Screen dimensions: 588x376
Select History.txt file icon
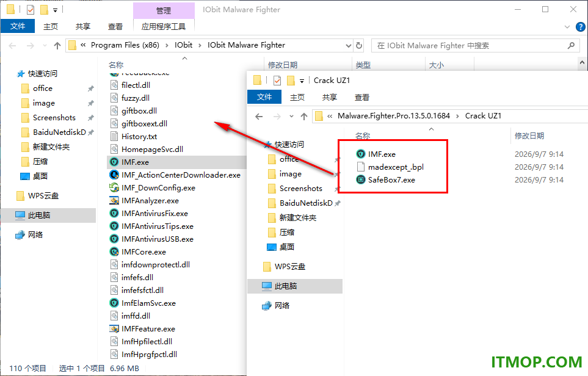tap(114, 137)
